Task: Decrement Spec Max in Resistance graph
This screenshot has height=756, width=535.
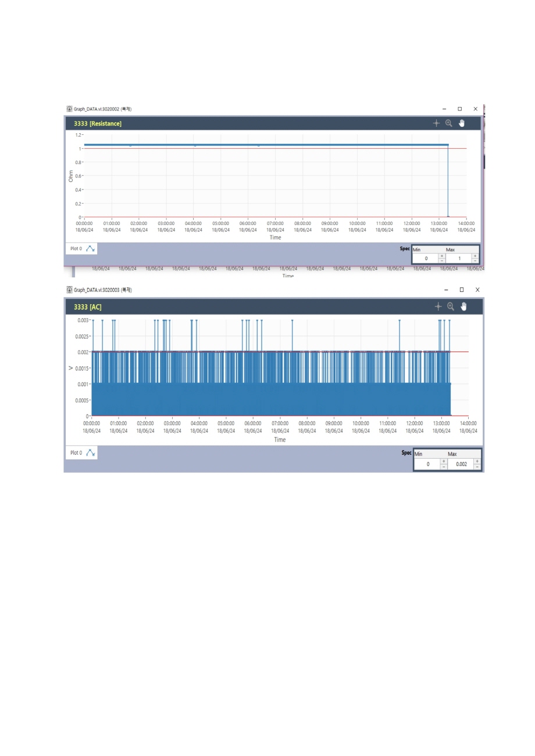Action: (475, 261)
